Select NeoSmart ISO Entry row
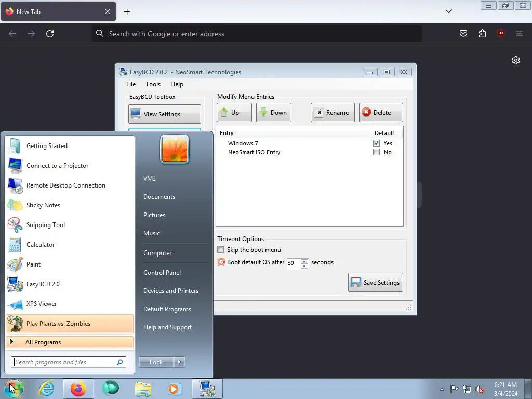Viewport: 532px width, 399px height. click(x=254, y=152)
